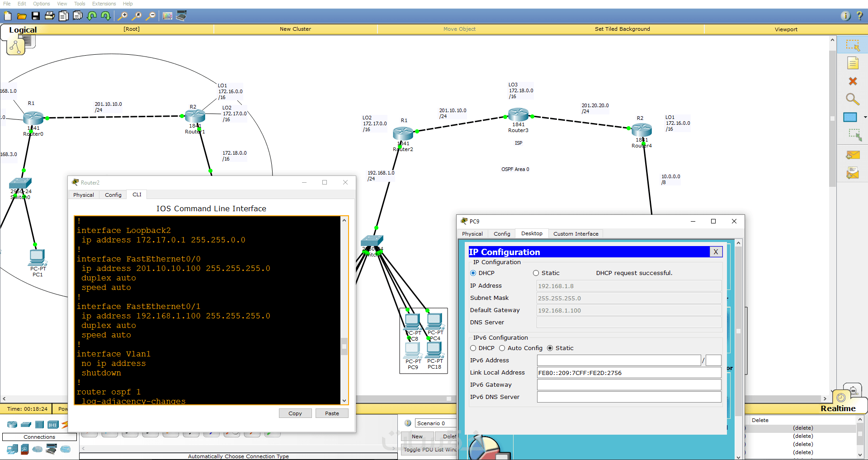This screenshot has height=460, width=868.
Task: Open the custom devices dialog icon
Action: point(181,16)
